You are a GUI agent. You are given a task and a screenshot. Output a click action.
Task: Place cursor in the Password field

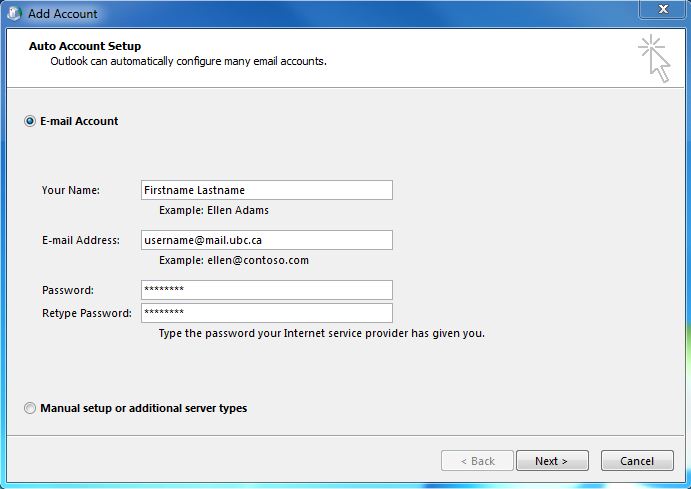coord(266,290)
